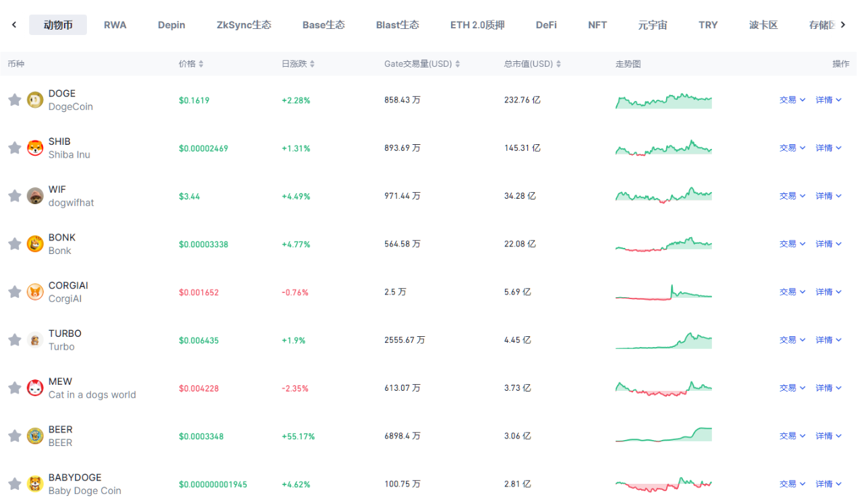Open the 交易 dropdown for BEER
Screen dimensions: 859x504
(792, 436)
